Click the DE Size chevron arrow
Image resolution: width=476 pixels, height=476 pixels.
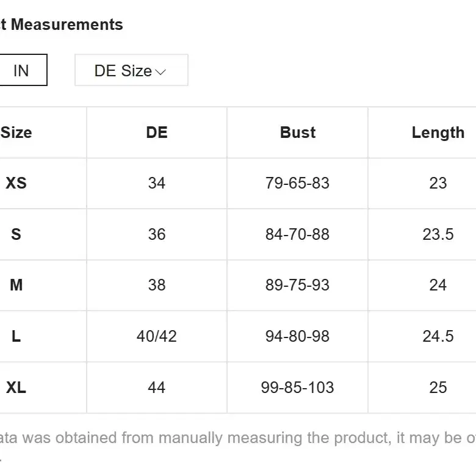pos(160,72)
